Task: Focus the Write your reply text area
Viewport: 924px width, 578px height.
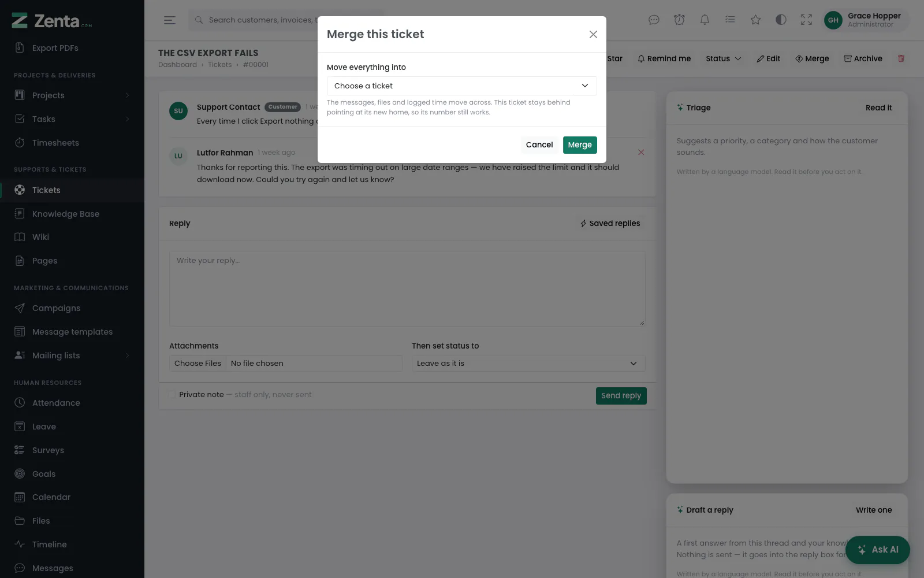Action: click(407, 288)
